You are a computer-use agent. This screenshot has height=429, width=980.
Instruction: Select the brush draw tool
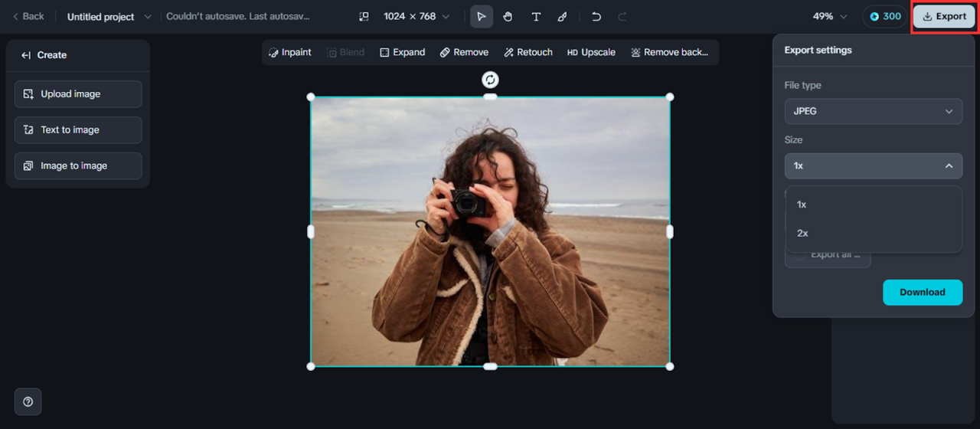tap(563, 16)
